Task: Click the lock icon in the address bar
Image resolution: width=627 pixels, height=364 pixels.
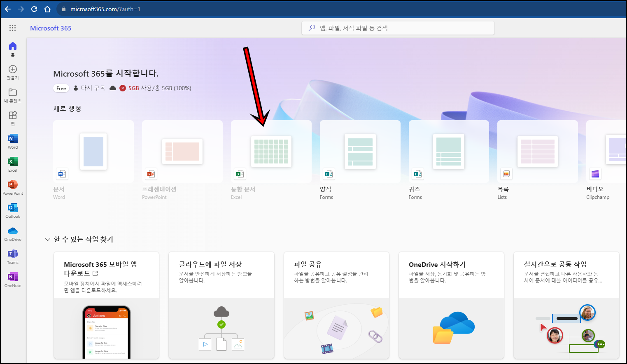Action: 63,9
